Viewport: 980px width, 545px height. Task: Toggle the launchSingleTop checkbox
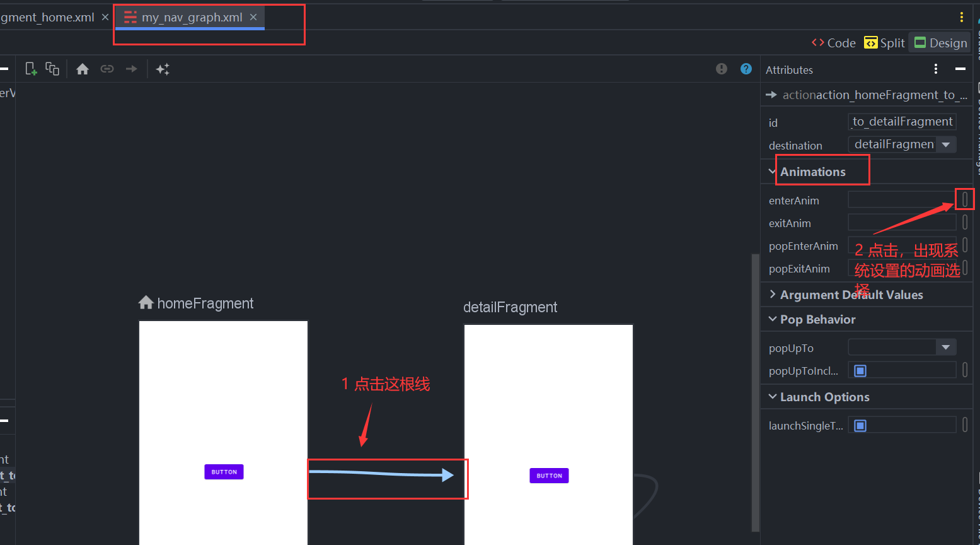[860, 426]
